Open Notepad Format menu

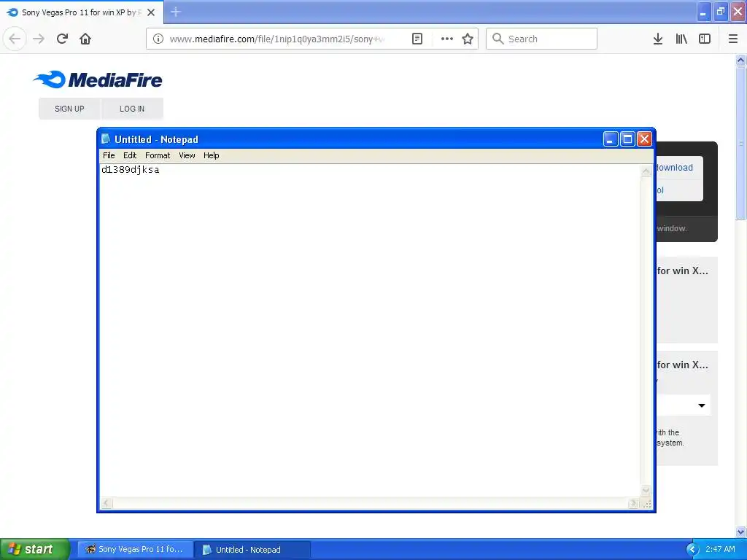pos(158,155)
